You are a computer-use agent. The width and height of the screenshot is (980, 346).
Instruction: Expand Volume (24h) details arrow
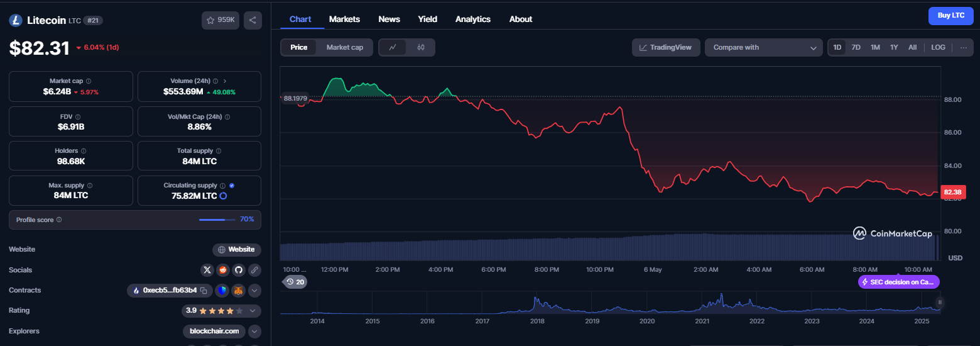coord(225,81)
